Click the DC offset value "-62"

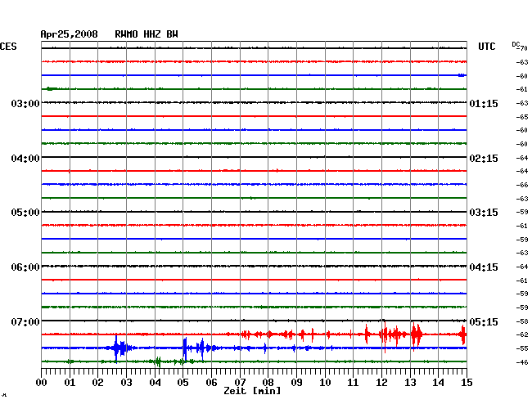click(x=522, y=334)
